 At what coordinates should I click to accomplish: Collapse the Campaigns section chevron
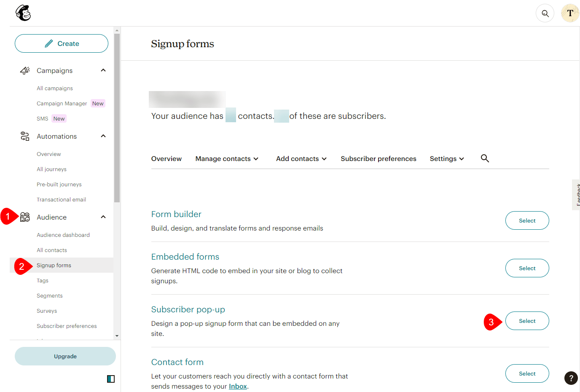pos(103,70)
